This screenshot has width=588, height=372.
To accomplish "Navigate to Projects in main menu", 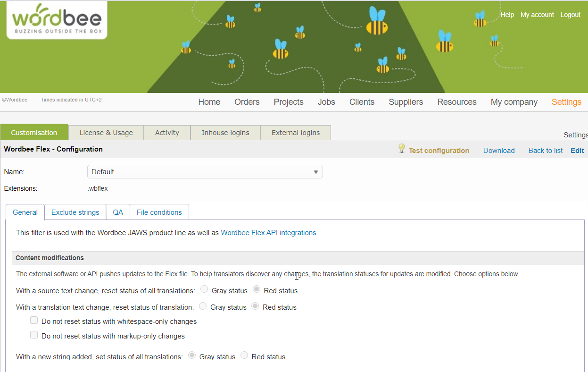I will [289, 102].
